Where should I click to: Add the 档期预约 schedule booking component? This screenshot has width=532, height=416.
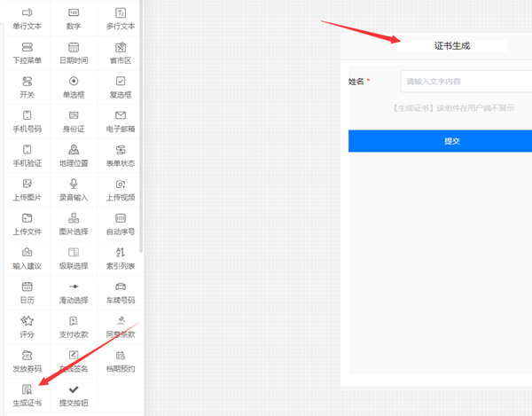tap(121, 362)
